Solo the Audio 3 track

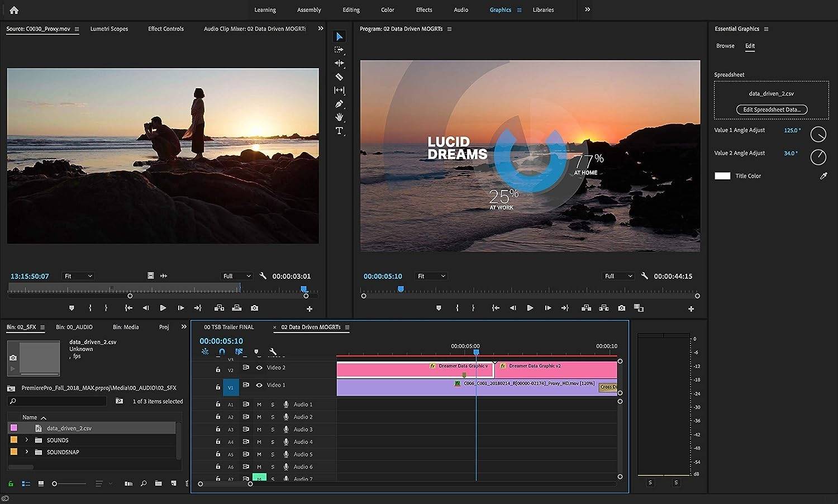[x=272, y=429]
